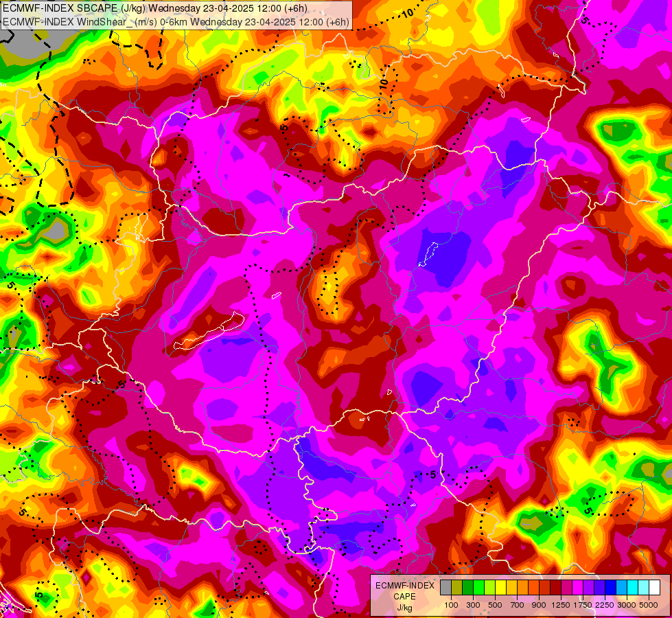Click the bright magenta swatch before 1750
Viewport: 672px width, 618px height.
click(578, 587)
